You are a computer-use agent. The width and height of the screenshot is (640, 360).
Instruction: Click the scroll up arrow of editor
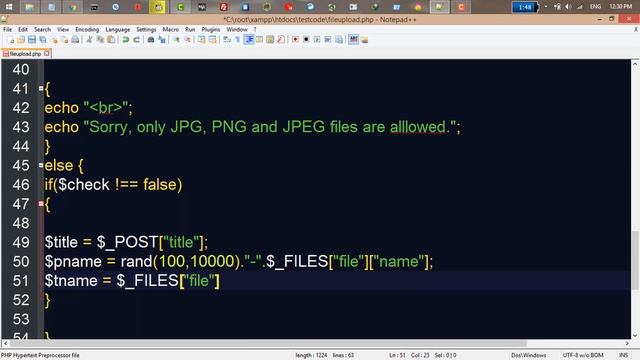[635, 64]
